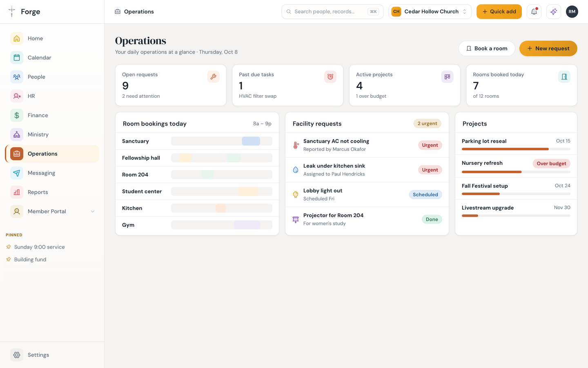This screenshot has height=368, width=588.
Task: Open the Finance section
Action: pyautogui.click(x=52, y=115)
